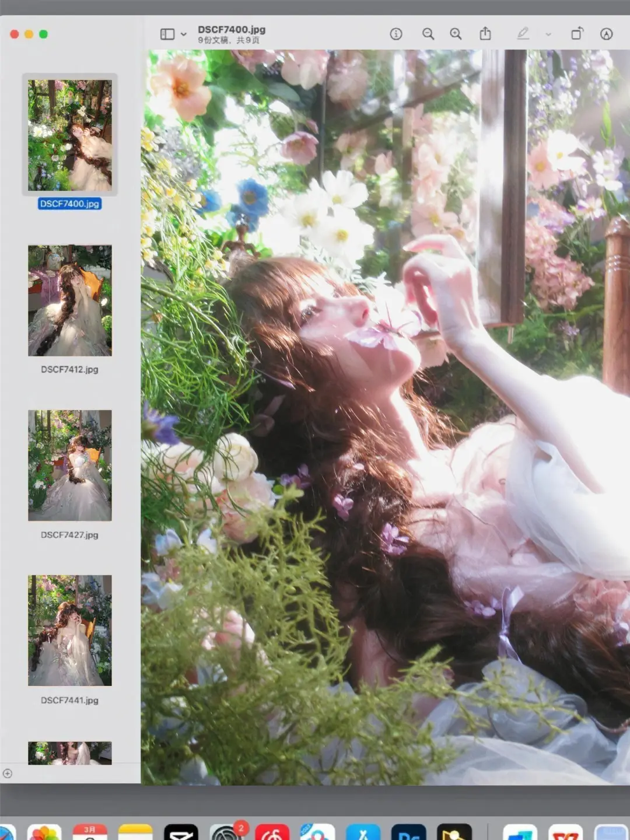
Task: Open the Share menu
Action: click(x=485, y=33)
